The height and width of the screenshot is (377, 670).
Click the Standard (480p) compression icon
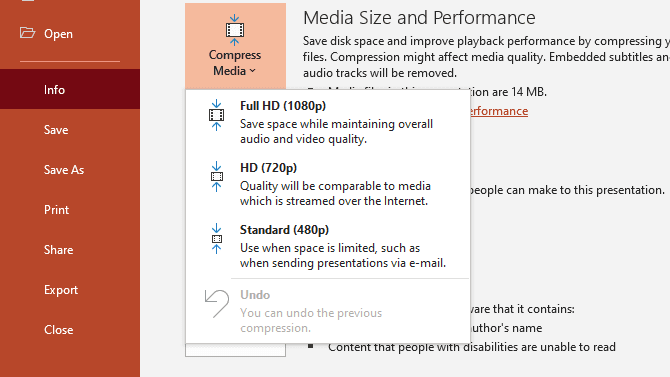pos(217,239)
